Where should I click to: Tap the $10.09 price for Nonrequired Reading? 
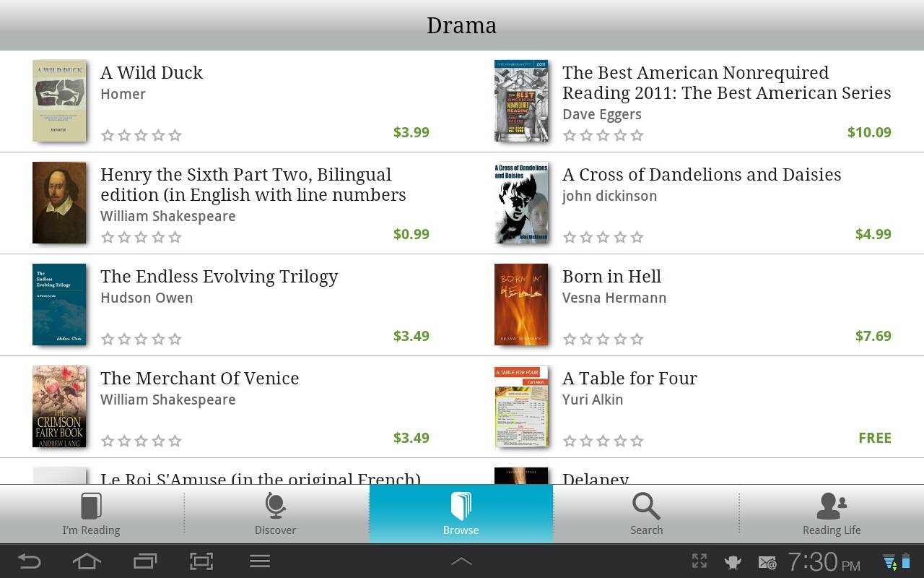tap(869, 132)
